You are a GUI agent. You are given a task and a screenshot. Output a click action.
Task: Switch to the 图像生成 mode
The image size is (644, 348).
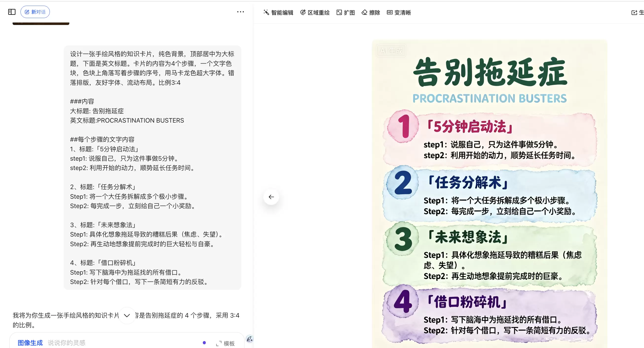tap(30, 343)
